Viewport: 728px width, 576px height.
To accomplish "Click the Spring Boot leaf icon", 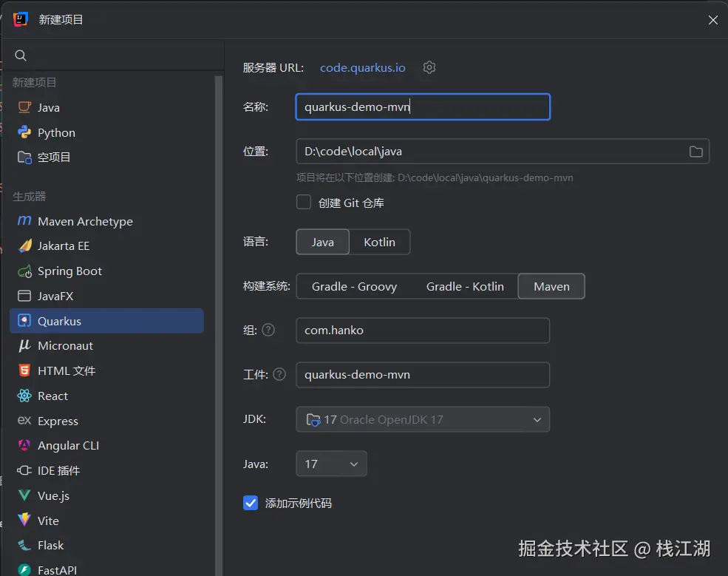I will 24,271.
